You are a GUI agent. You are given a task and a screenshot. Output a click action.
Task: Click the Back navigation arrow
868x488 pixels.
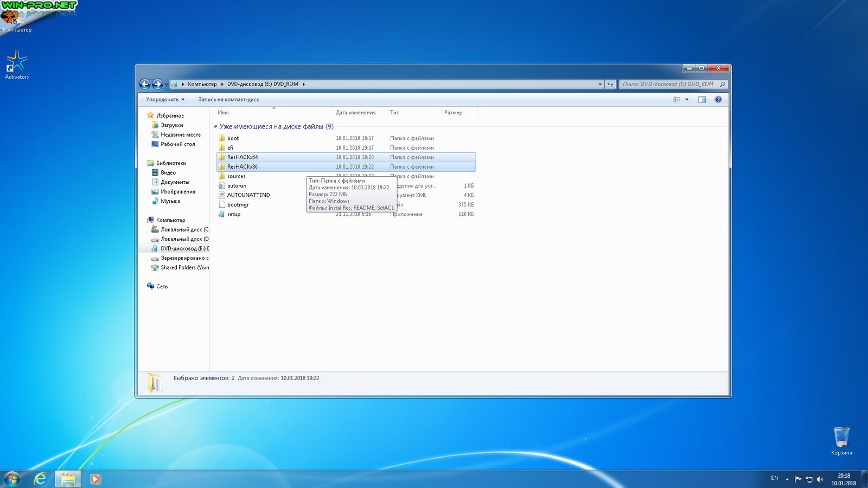coord(145,84)
